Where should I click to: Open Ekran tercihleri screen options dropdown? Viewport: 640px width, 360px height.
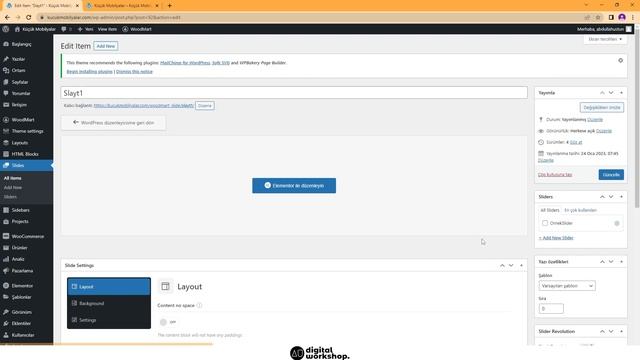coord(605,39)
